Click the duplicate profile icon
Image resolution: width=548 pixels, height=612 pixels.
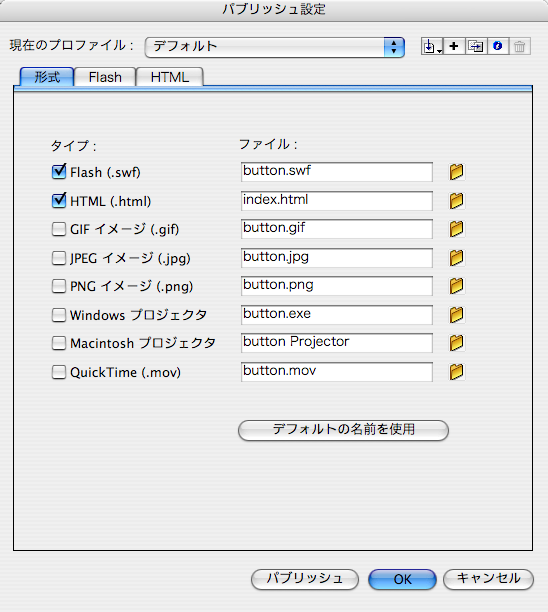476,46
